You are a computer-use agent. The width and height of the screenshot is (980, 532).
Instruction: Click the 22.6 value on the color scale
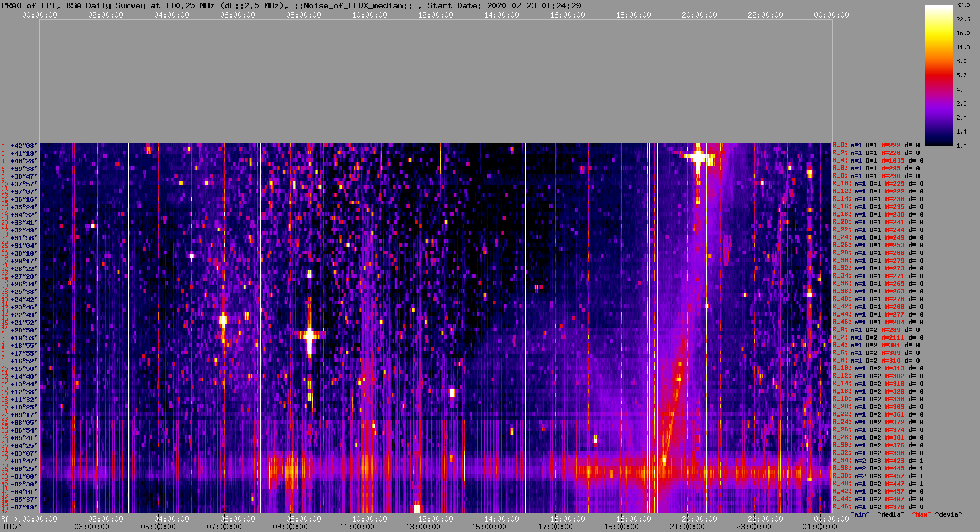963,19
